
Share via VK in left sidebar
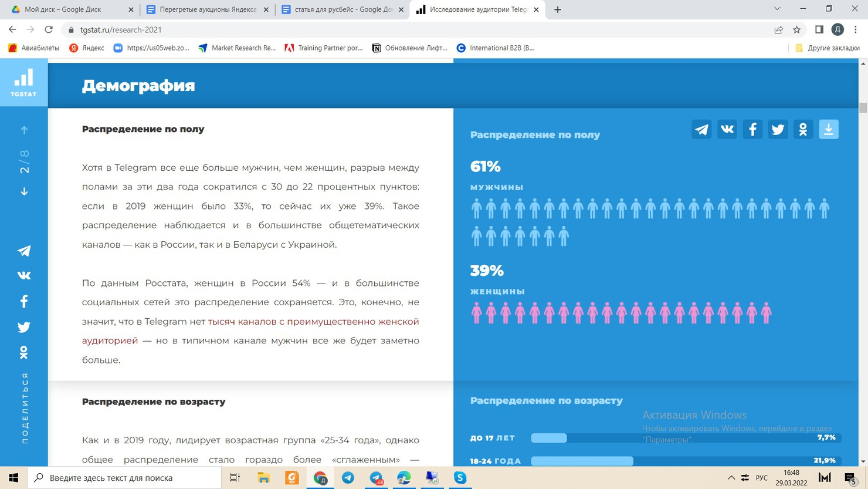[24, 275]
